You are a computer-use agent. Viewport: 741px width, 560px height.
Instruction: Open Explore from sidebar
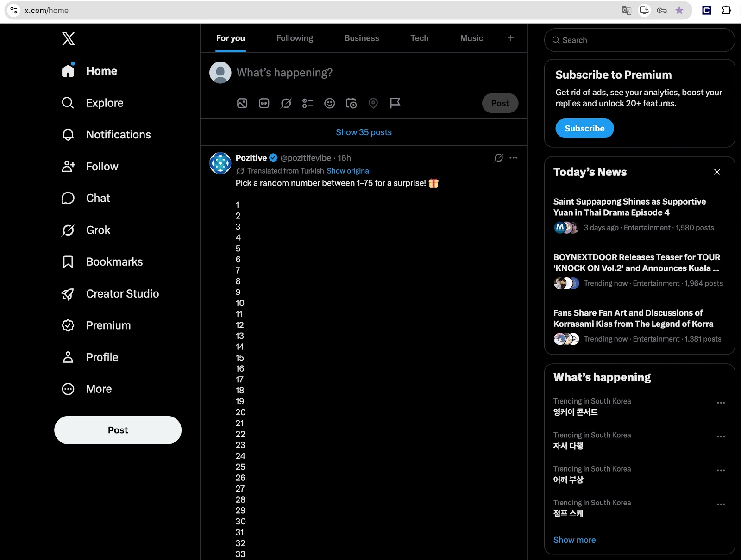(x=93, y=103)
